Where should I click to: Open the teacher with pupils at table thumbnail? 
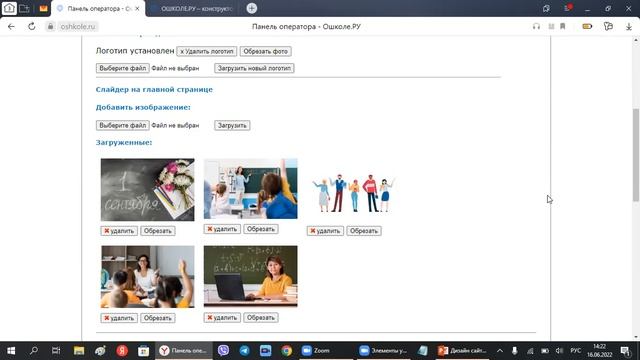pyautogui.click(x=147, y=276)
